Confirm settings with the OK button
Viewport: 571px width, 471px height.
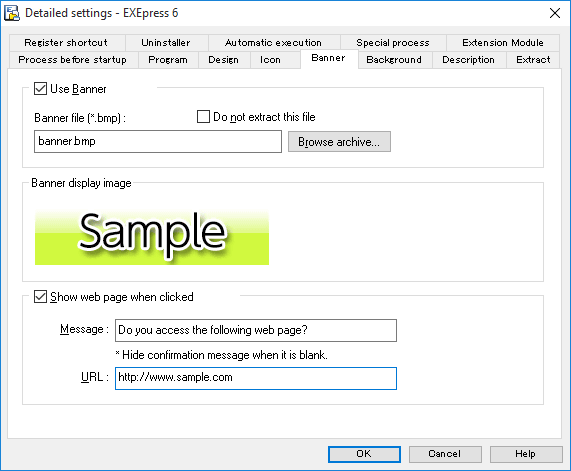pyautogui.click(x=364, y=454)
